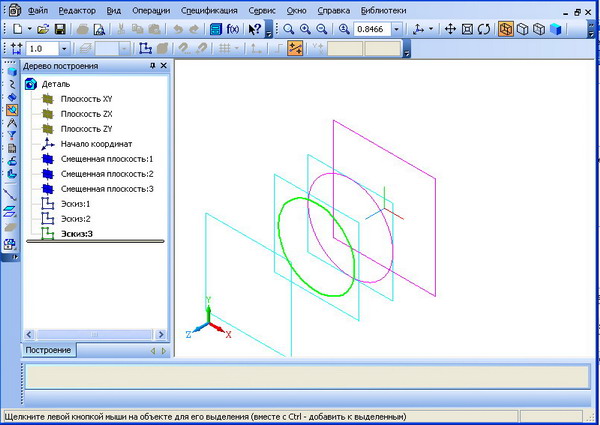Click the scale value field 0.8466
Viewport: 600px width, 425px height.
(x=372, y=29)
